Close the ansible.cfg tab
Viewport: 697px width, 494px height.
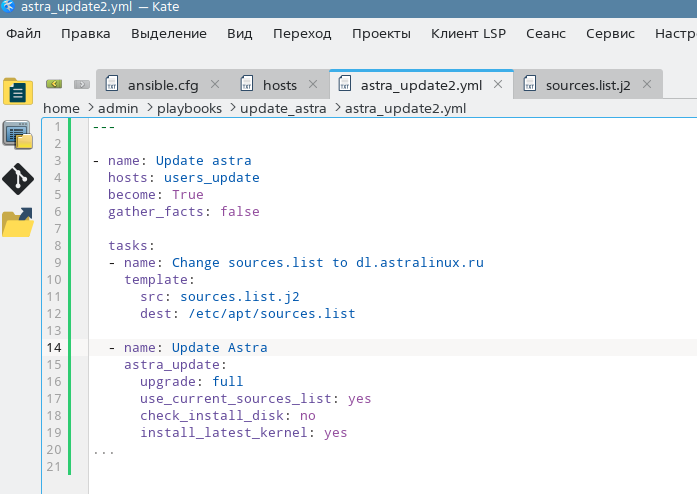click(215, 84)
